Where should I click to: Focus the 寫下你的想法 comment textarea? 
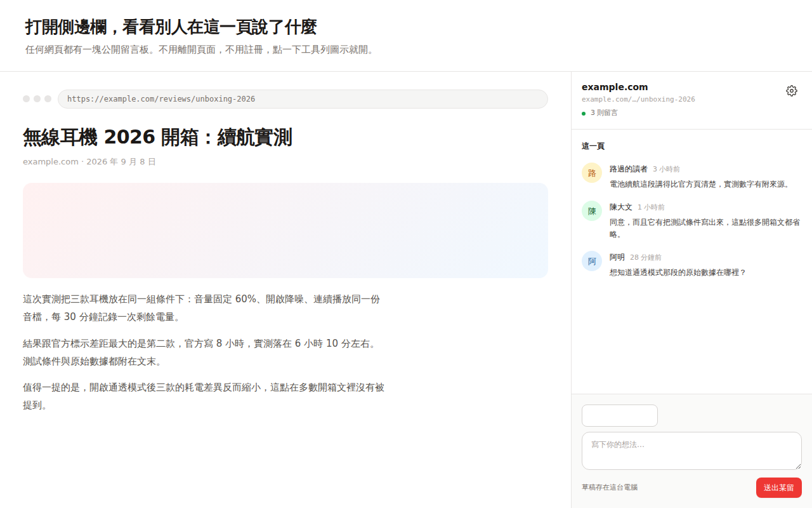(691, 451)
